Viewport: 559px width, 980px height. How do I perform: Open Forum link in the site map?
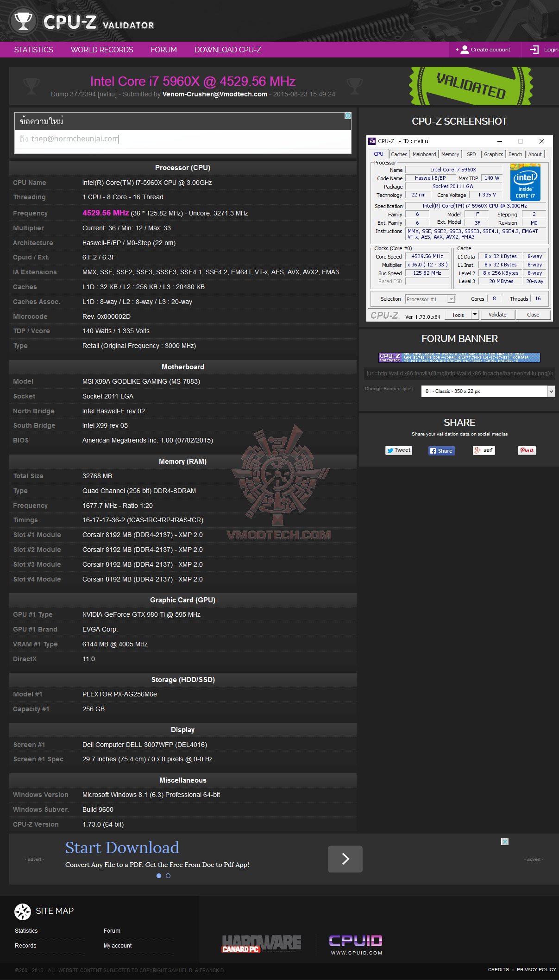click(x=112, y=931)
